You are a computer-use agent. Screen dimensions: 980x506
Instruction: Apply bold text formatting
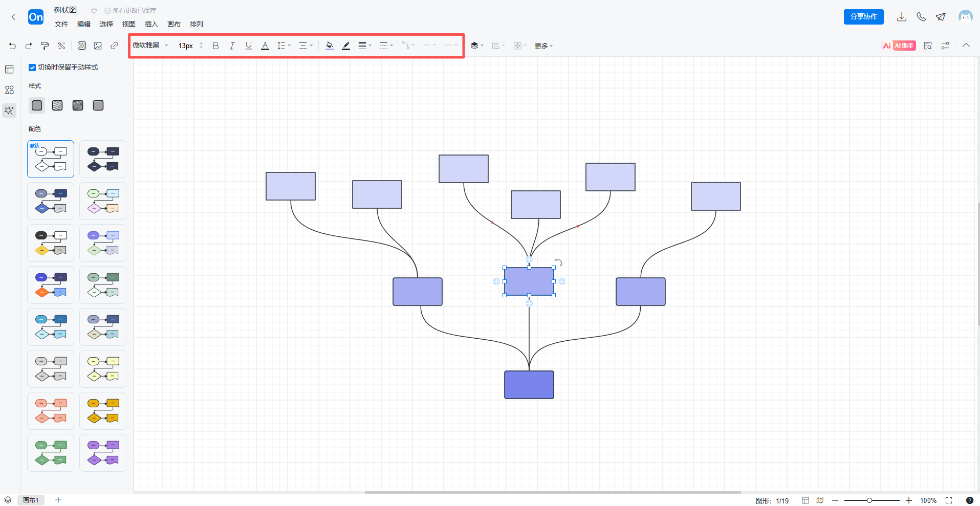[x=215, y=46]
